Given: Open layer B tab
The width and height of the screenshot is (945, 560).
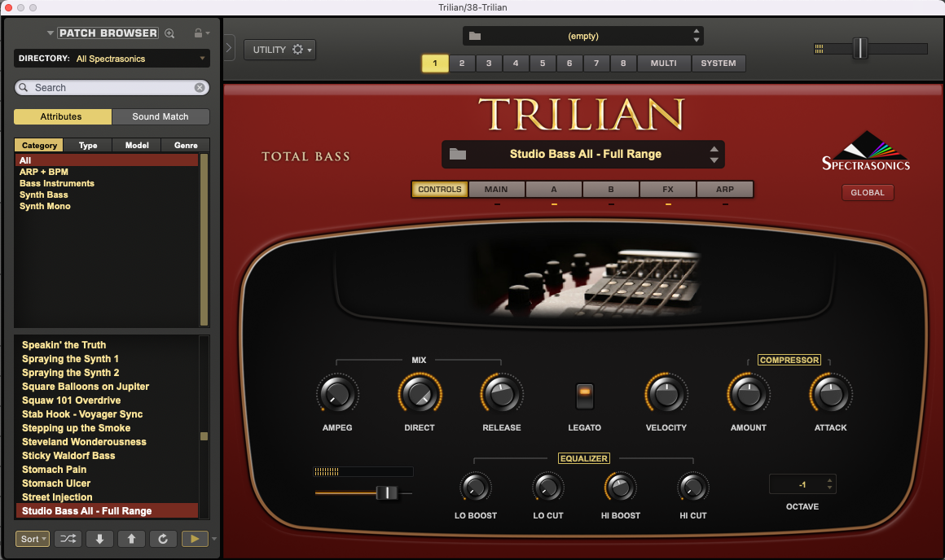Looking at the screenshot, I should [611, 189].
